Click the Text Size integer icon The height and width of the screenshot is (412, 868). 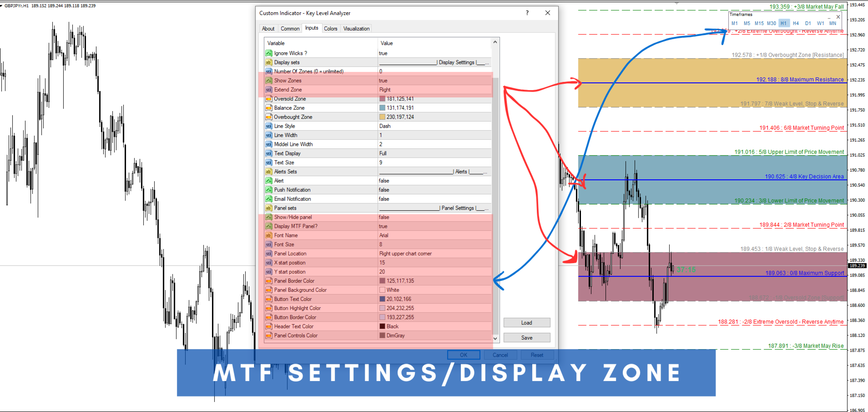(x=268, y=163)
